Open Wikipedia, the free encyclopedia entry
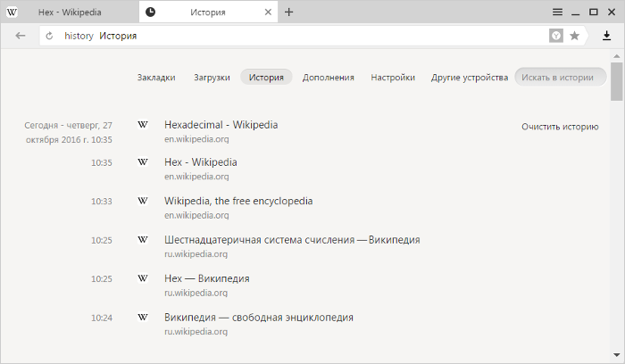Image resolution: width=625 pixels, height=364 pixels. tap(238, 201)
